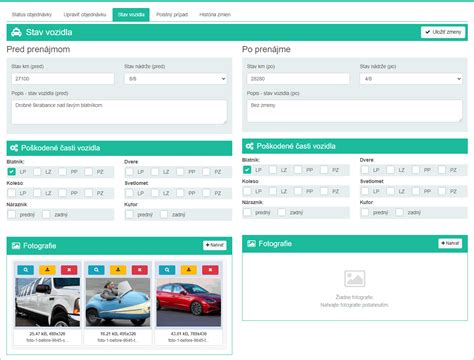Check Nárazník zadný after rental
This screenshot has height=360, width=474.
click(282, 212)
